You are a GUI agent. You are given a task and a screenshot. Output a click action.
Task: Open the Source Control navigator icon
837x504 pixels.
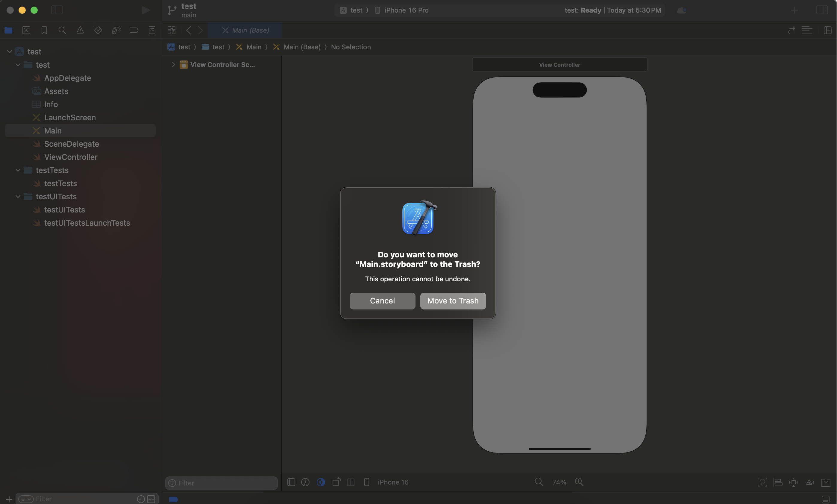[x=26, y=30]
